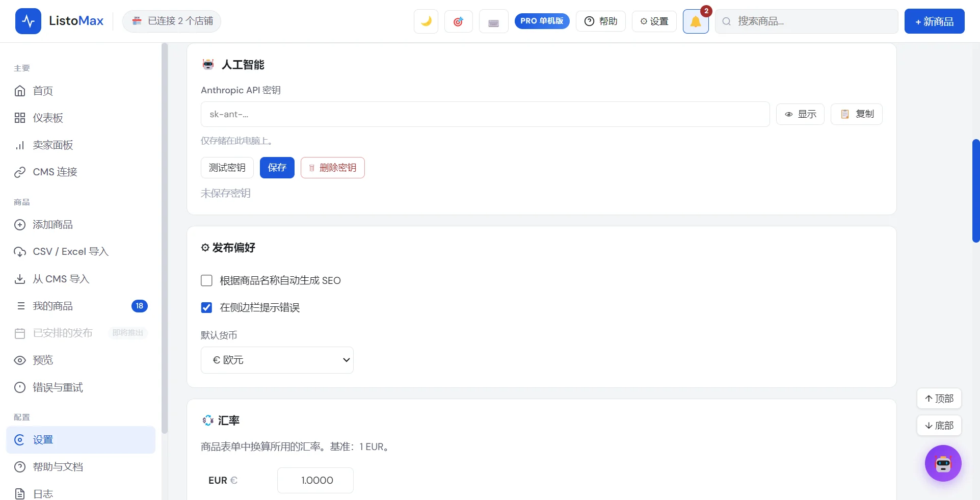Click the search magnifier icon
Screen dimensions: 980x500
pos(727,21)
